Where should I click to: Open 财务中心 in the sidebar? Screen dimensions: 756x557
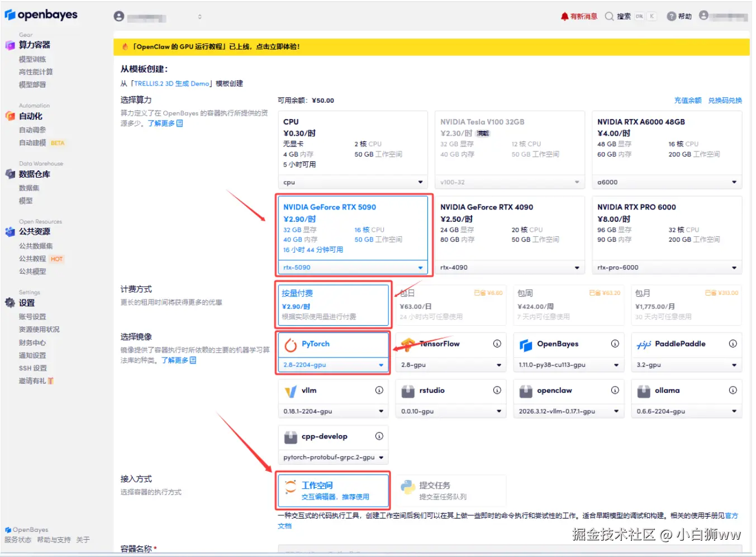point(32,342)
